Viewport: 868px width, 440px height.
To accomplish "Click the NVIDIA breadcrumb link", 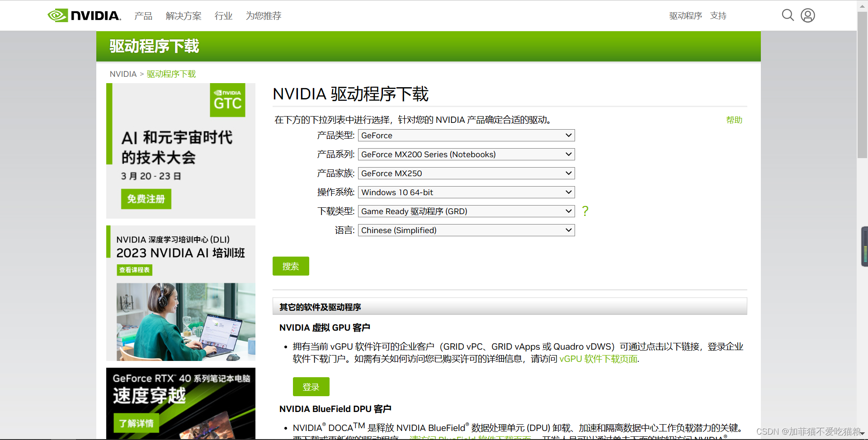I will tap(123, 74).
